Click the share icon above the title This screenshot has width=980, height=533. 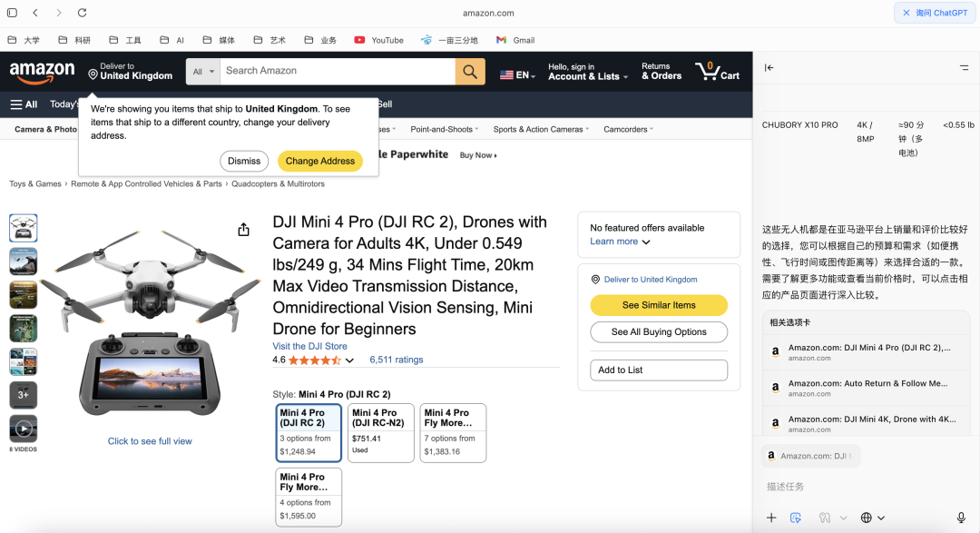[x=244, y=230]
